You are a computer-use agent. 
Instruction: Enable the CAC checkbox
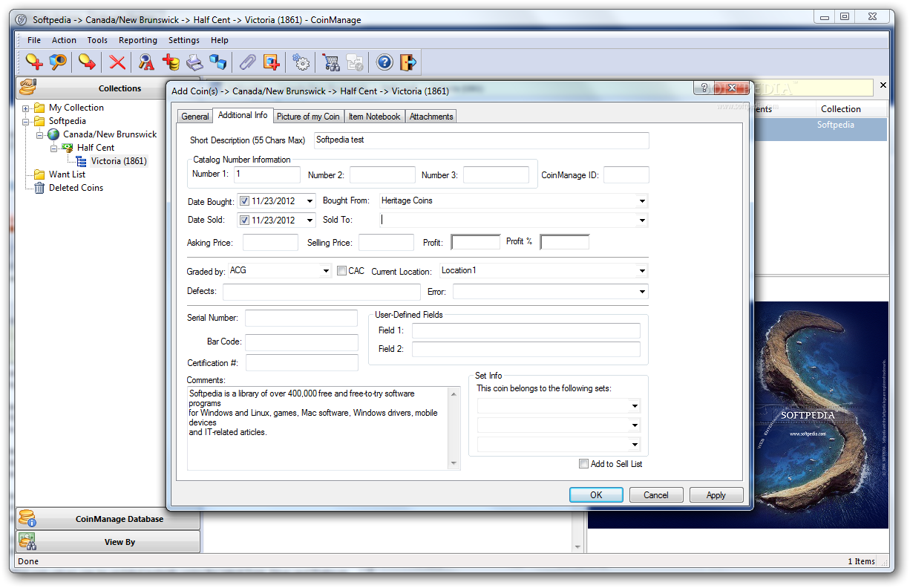[341, 271]
